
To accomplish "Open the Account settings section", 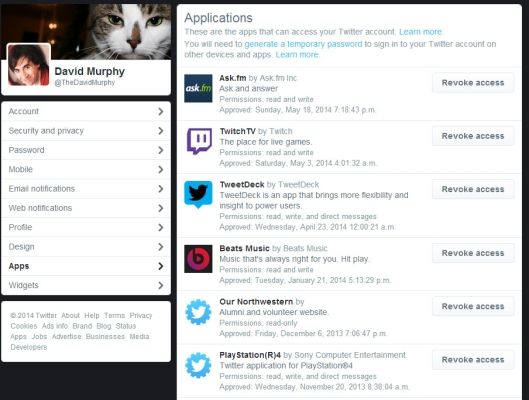I will (86, 111).
